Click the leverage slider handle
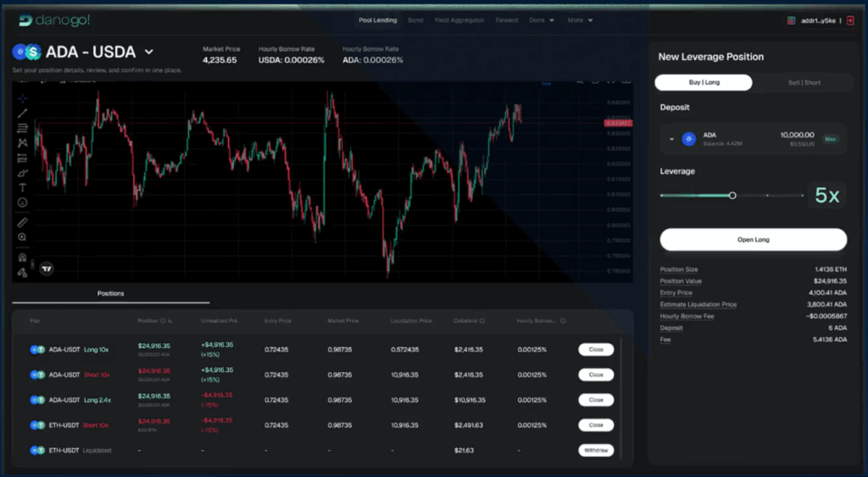 pyautogui.click(x=732, y=196)
